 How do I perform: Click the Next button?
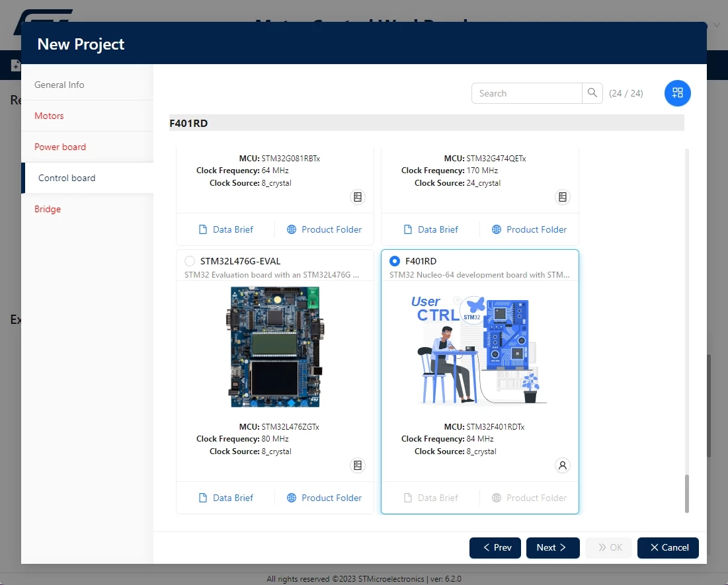[553, 548]
